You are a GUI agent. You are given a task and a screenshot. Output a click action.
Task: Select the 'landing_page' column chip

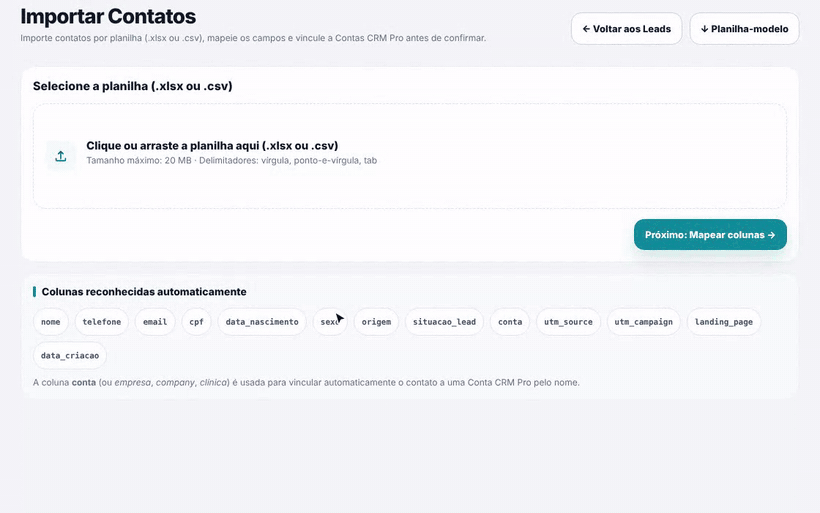pyautogui.click(x=724, y=322)
